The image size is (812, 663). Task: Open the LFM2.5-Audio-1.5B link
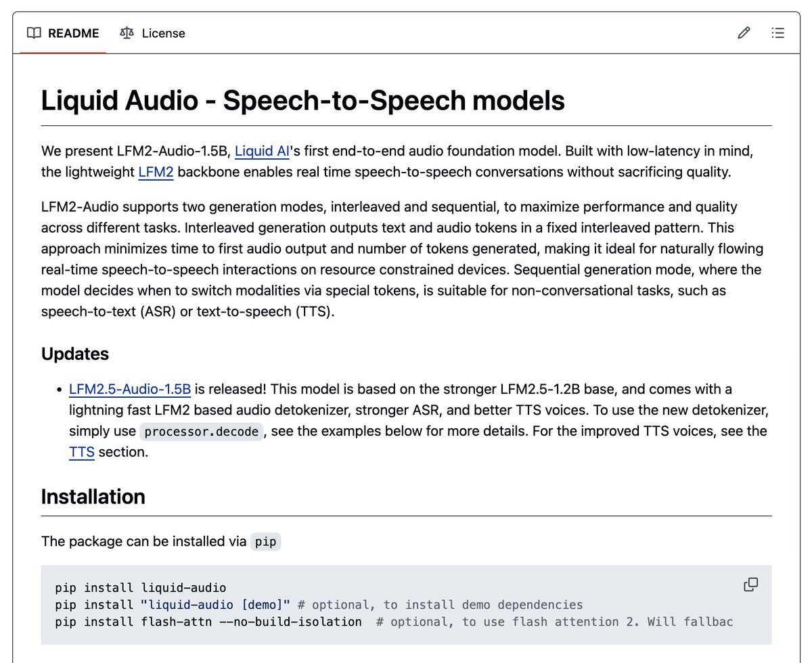coord(130,389)
